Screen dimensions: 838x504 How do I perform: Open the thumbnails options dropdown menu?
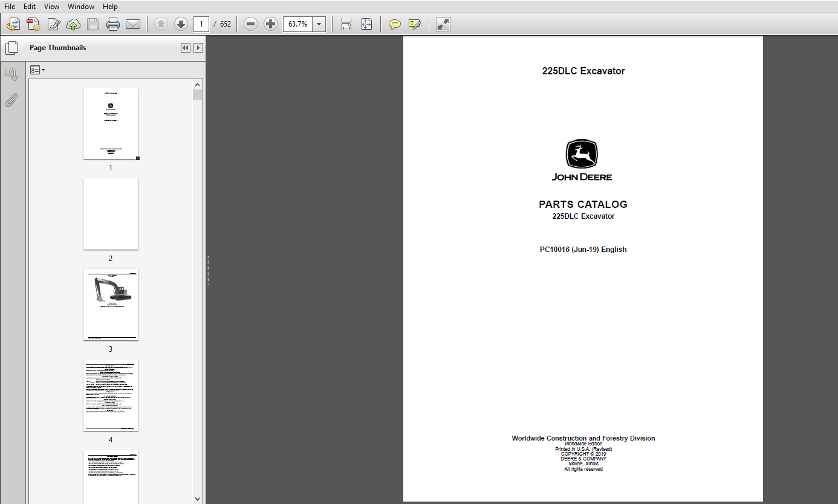(x=37, y=70)
